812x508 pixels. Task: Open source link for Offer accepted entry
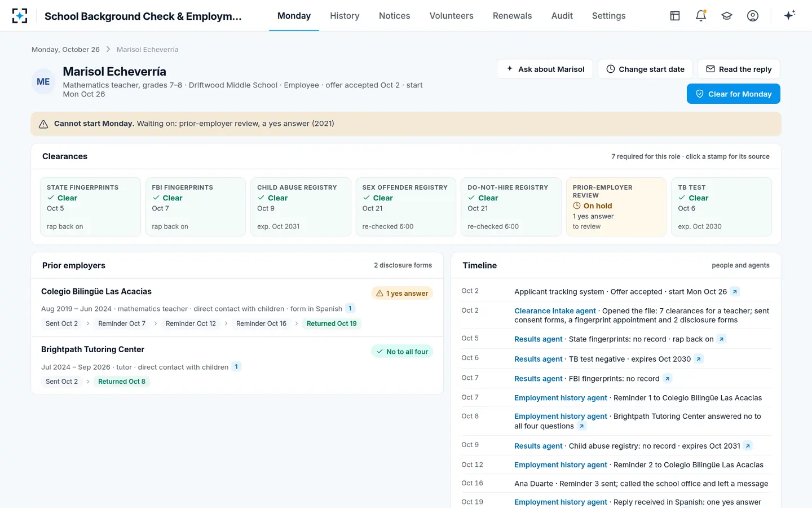735,292
